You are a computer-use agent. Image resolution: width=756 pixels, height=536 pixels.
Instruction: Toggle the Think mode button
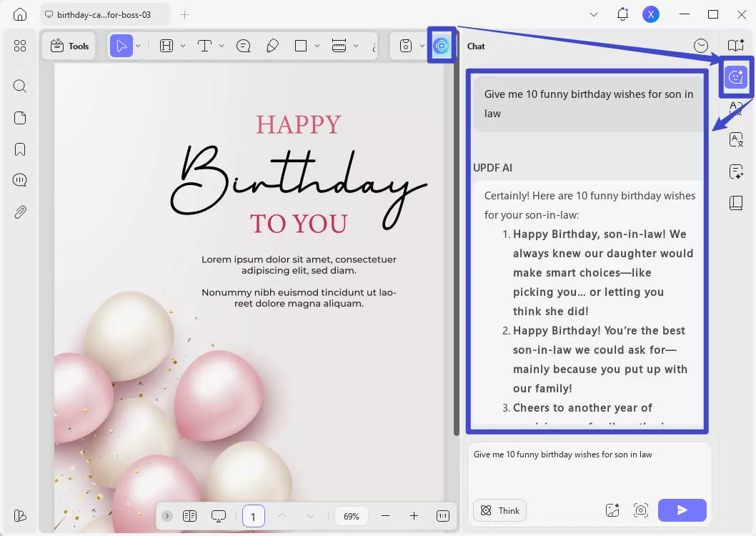click(499, 510)
